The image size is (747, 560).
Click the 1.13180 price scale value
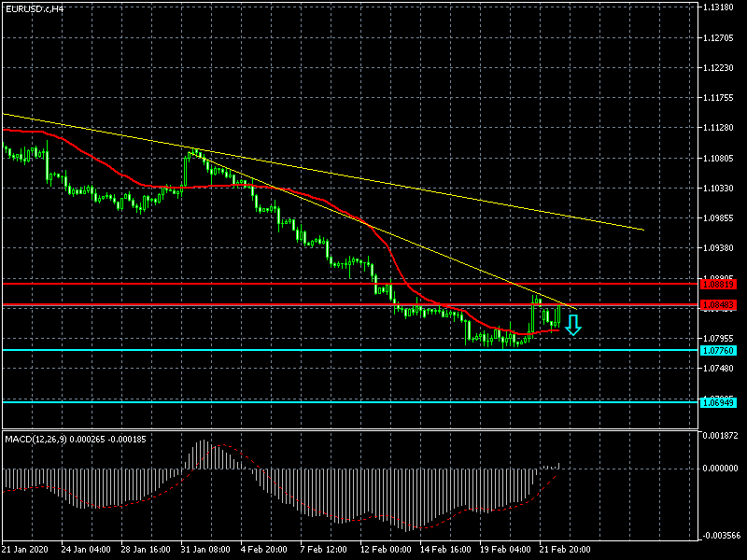coord(723,7)
